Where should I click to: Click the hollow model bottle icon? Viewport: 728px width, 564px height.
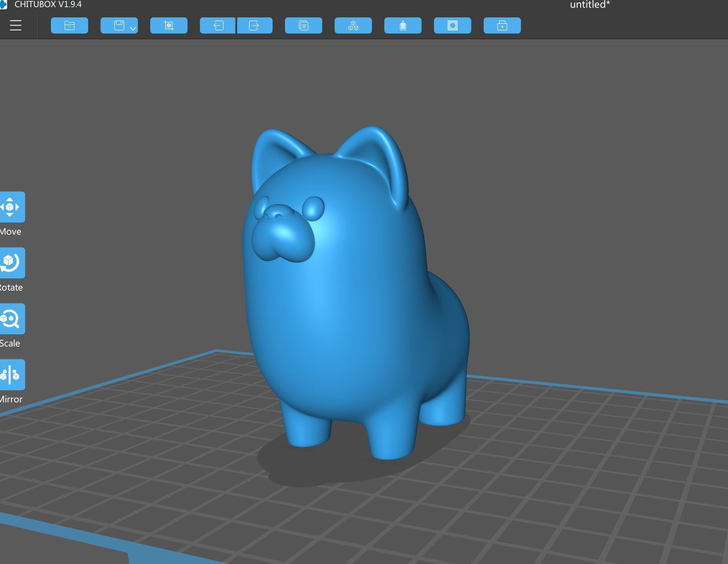pyautogui.click(x=403, y=25)
